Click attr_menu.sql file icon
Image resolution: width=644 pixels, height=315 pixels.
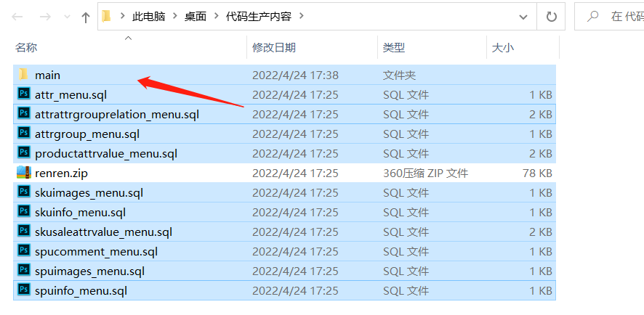pos(24,94)
